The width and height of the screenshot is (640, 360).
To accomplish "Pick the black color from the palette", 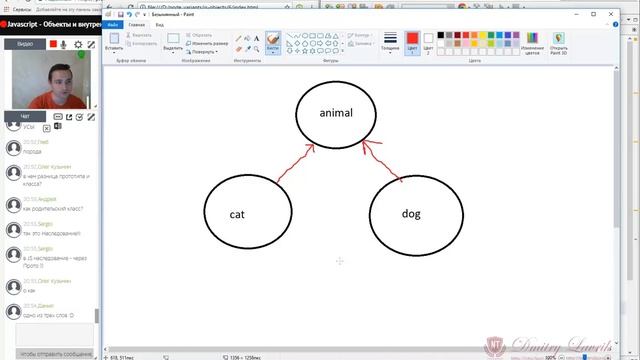I will point(441,35).
